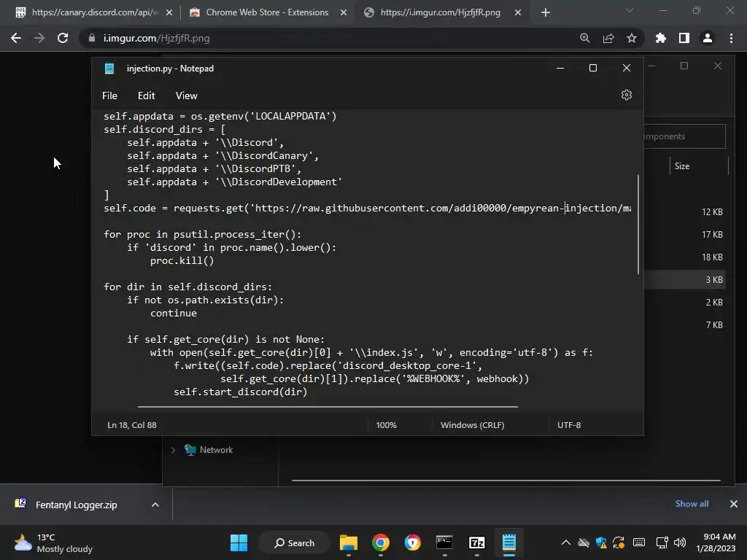Switch to i.imgur.com tab
This screenshot has height=560, width=747.
pyautogui.click(x=441, y=12)
